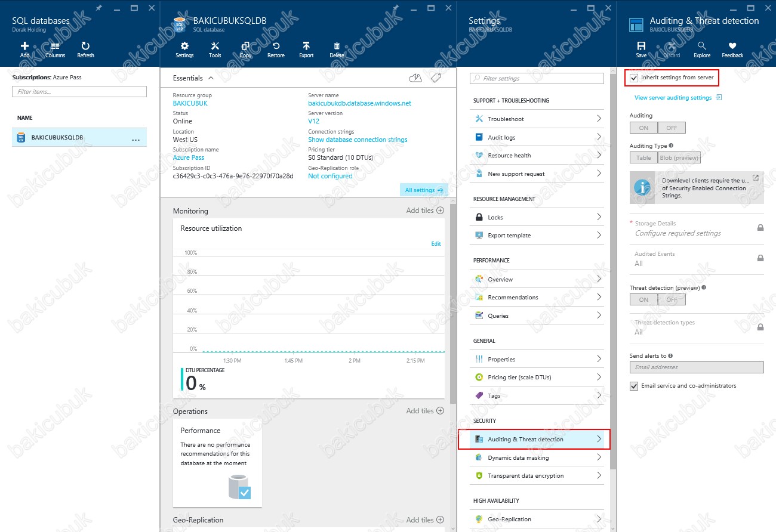Open Resource health entry
The height and width of the screenshot is (532, 776).
pos(537,155)
